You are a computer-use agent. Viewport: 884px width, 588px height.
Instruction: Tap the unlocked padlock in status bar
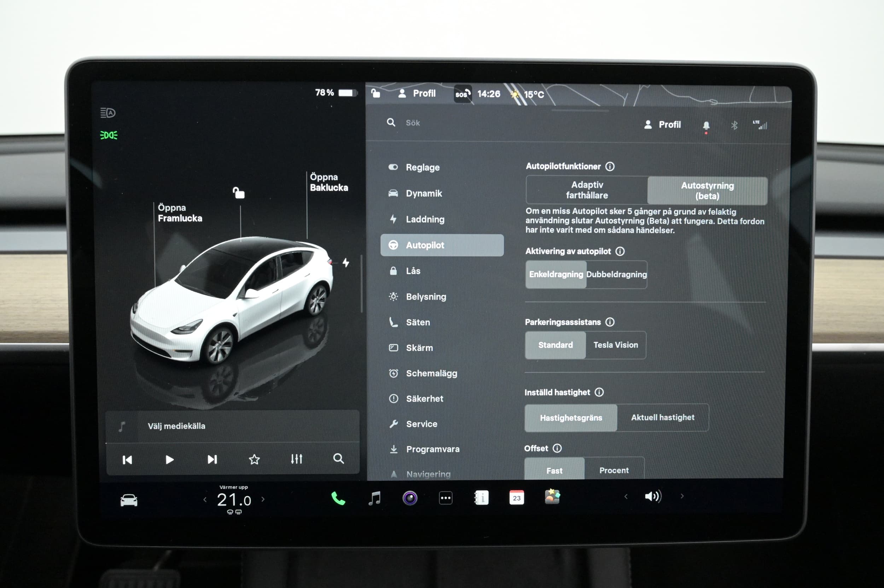[x=376, y=93]
